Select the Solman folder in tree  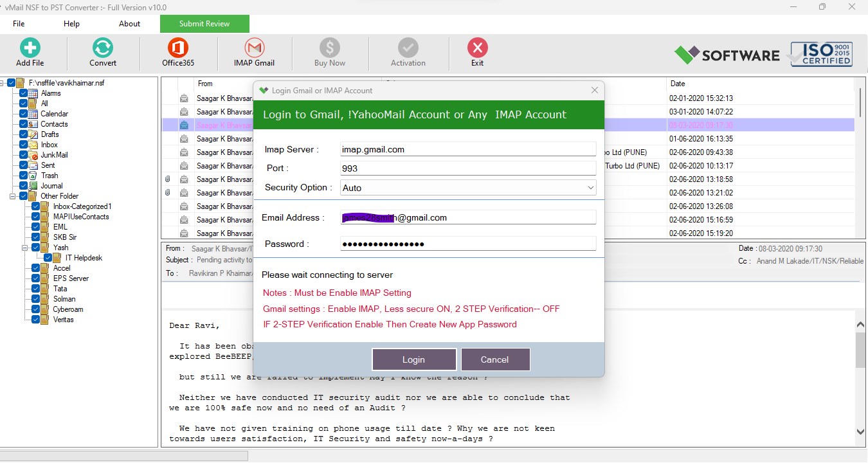pos(64,299)
